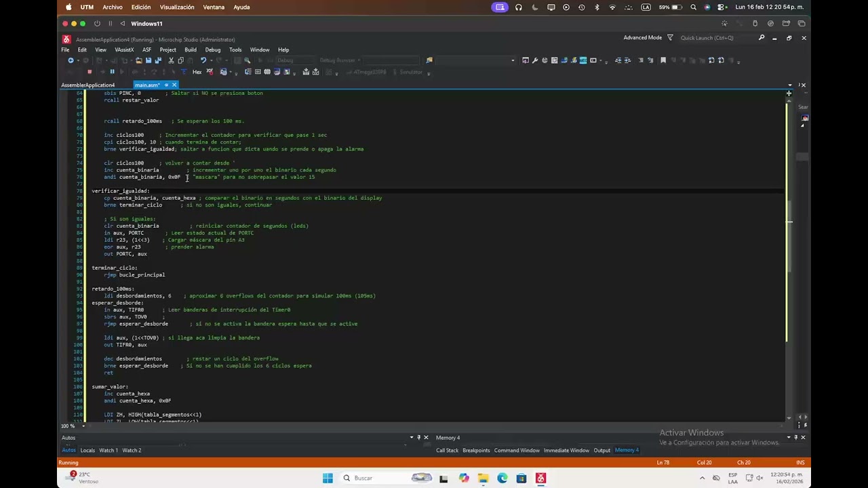
Task: Open Advanced Mode dropdown
Action: [x=643, y=38]
